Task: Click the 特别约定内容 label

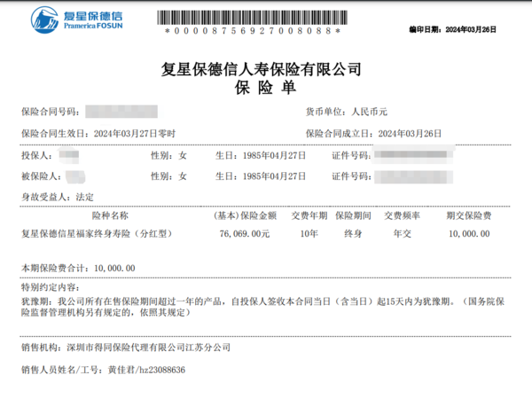Action: (x=51, y=287)
